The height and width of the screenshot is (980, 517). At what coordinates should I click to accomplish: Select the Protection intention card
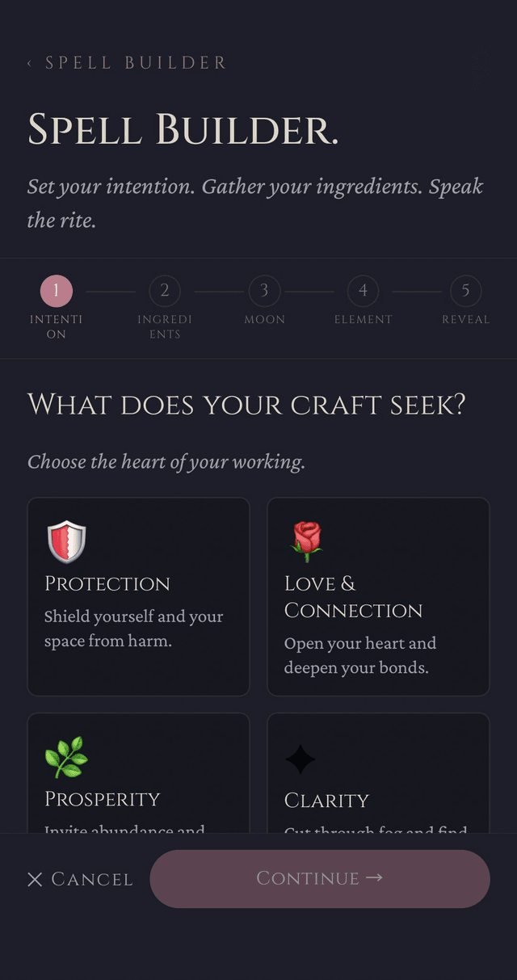tap(138, 596)
